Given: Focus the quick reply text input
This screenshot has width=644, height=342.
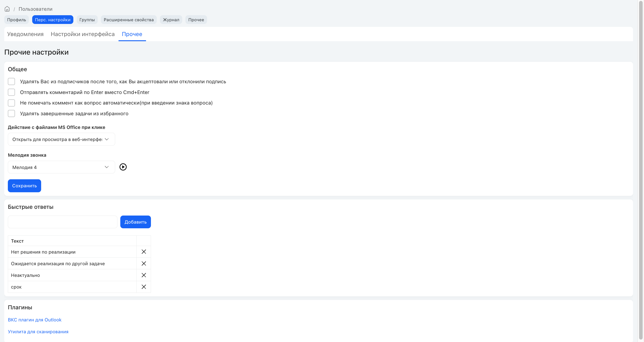Looking at the screenshot, I should pos(63,222).
